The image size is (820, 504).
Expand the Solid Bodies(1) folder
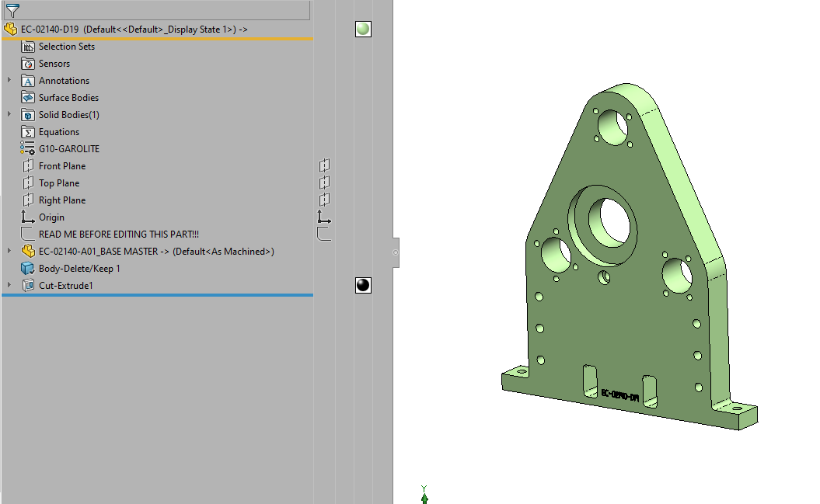[x=9, y=114]
